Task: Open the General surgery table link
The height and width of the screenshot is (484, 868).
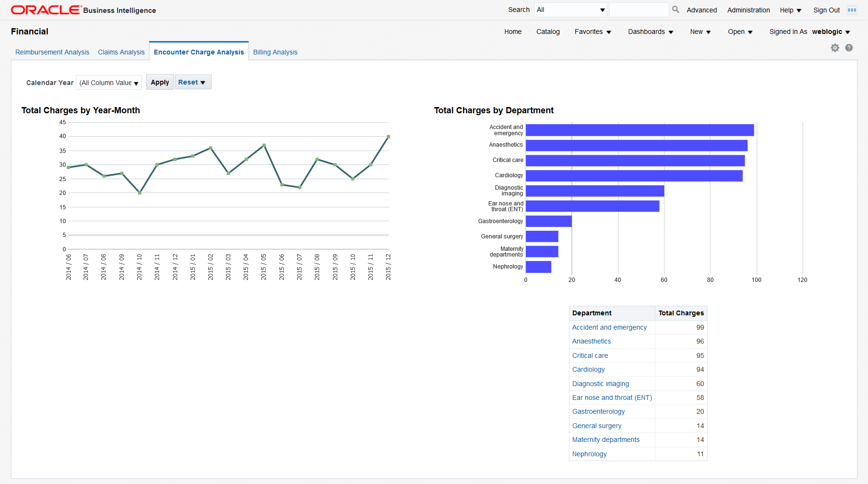Action: point(597,426)
